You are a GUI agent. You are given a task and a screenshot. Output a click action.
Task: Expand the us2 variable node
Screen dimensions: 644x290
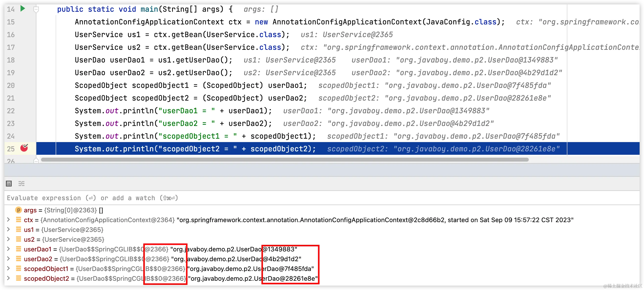[8, 239]
